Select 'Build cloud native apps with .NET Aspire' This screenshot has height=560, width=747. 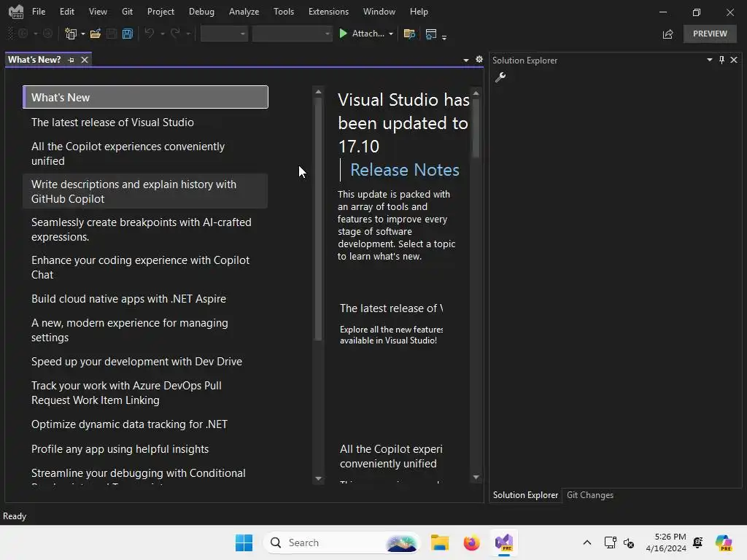145,299
